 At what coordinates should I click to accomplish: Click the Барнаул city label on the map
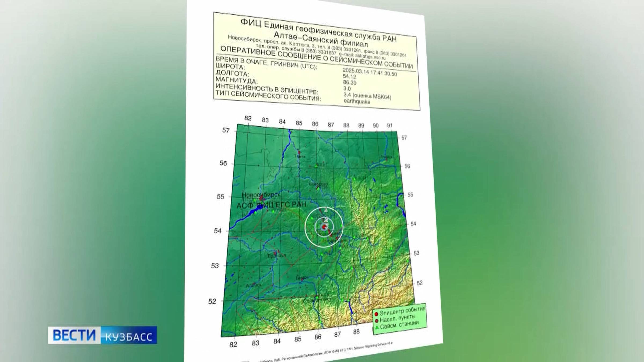[x=277, y=256]
